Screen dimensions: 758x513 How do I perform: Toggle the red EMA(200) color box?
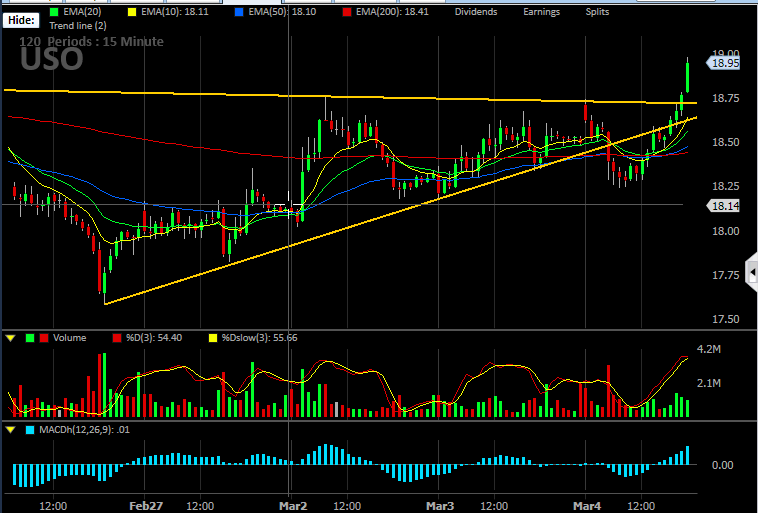tap(347, 12)
